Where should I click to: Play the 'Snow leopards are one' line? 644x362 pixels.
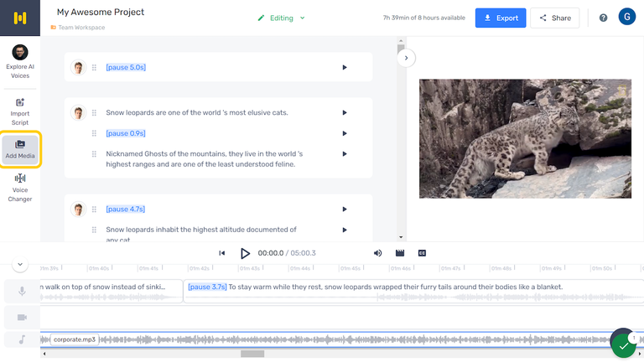point(344,113)
